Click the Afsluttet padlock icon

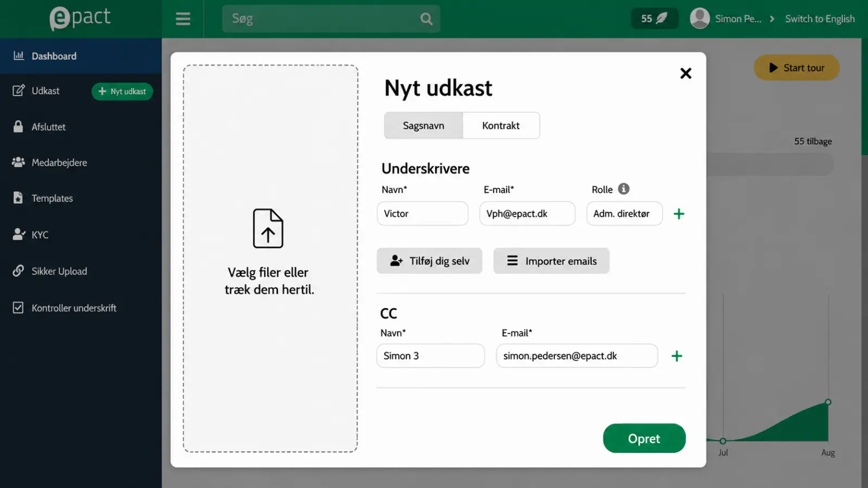coord(18,126)
